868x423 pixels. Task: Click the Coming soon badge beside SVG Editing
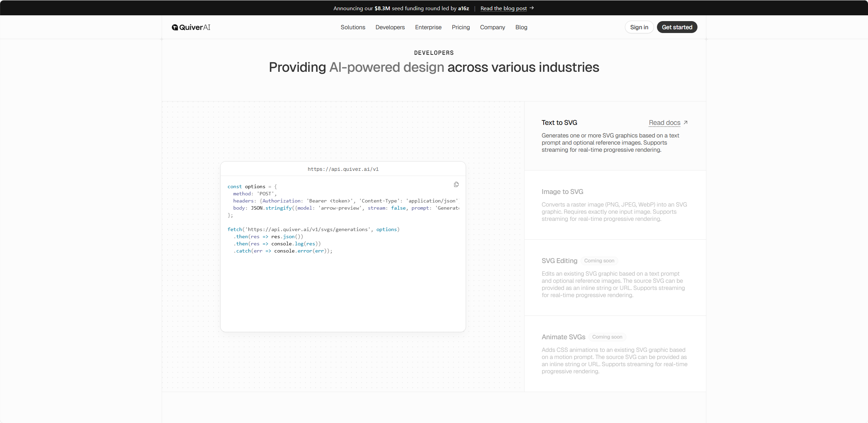[x=599, y=261]
